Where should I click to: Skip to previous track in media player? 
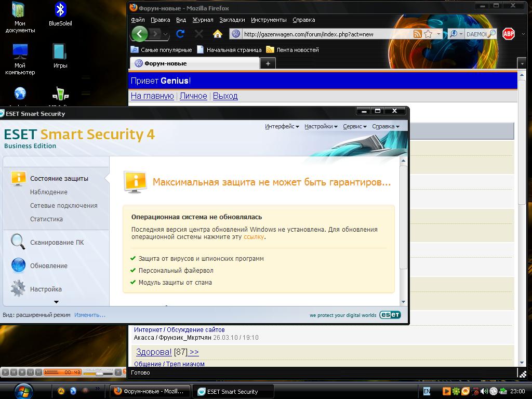coord(30,372)
